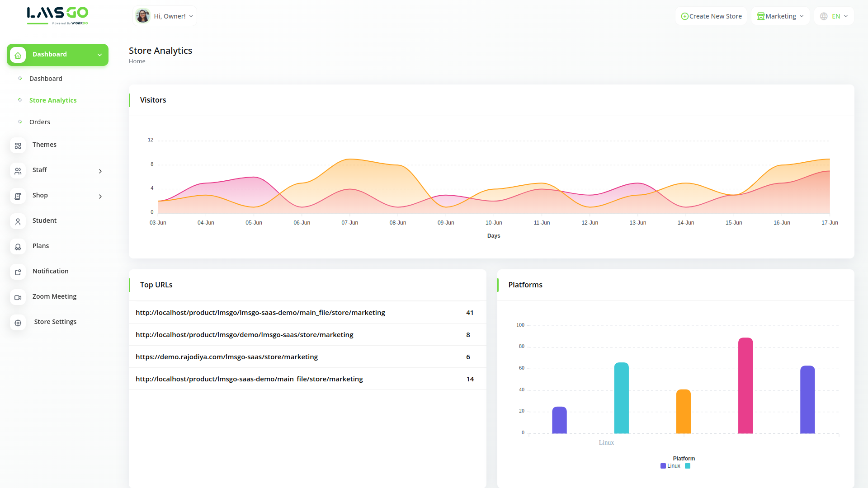Expand the Shop submenu chevron

[x=100, y=197]
